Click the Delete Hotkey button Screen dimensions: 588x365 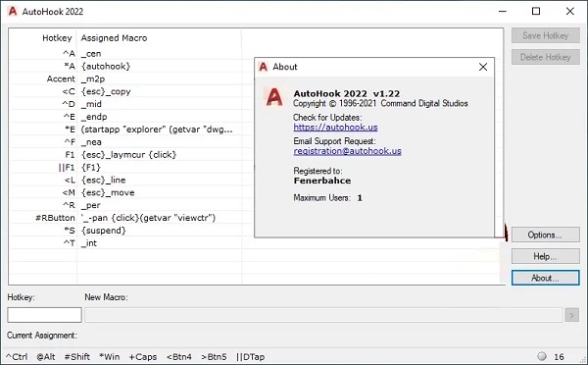(x=545, y=57)
